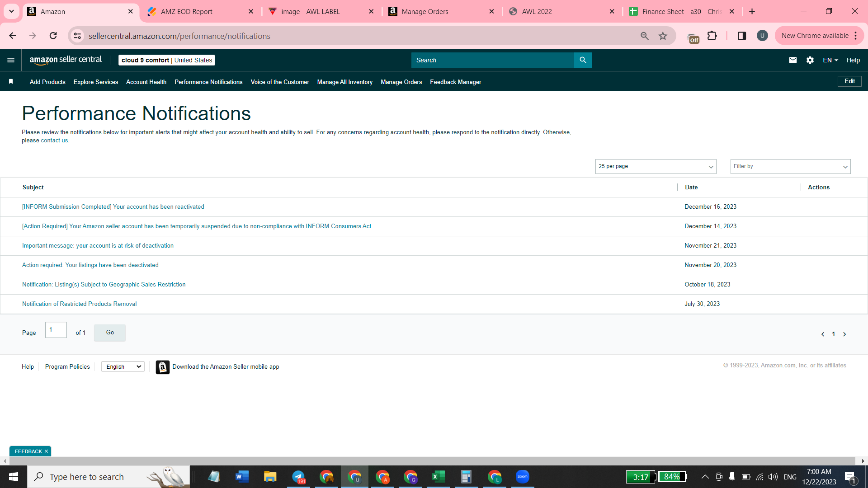Open the temporarily suspended INFORM Consumers Act notification

point(197,226)
